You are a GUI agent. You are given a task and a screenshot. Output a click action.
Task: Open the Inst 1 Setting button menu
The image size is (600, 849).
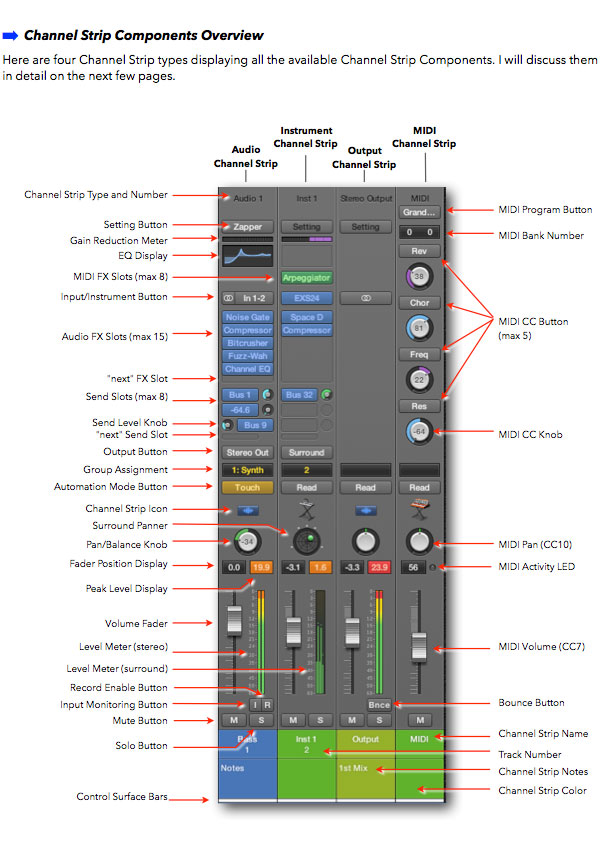coord(306,227)
